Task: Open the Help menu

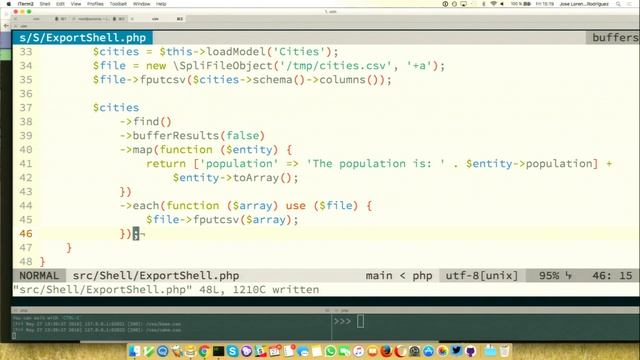Action: (161, 4)
